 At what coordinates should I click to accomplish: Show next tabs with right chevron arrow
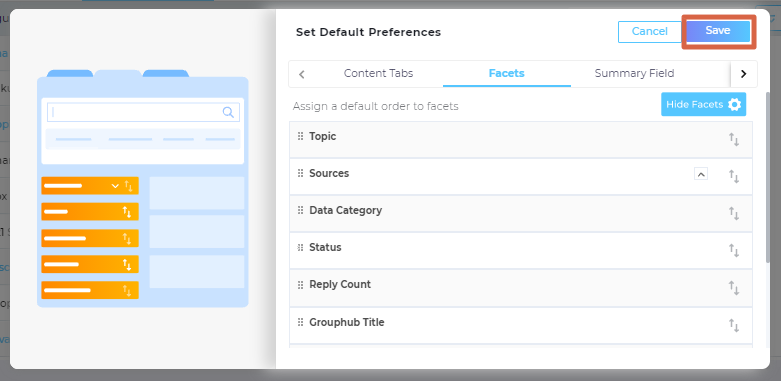tap(744, 74)
